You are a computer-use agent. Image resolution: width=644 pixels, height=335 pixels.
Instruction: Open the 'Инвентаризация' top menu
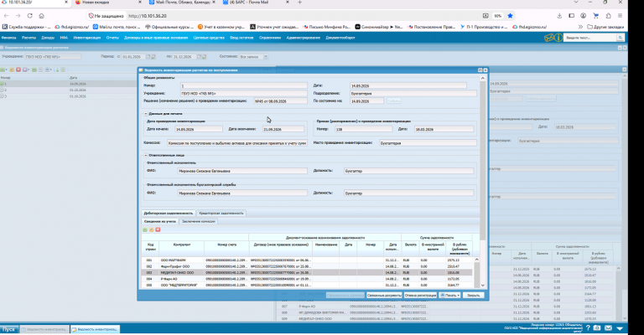tap(86, 38)
